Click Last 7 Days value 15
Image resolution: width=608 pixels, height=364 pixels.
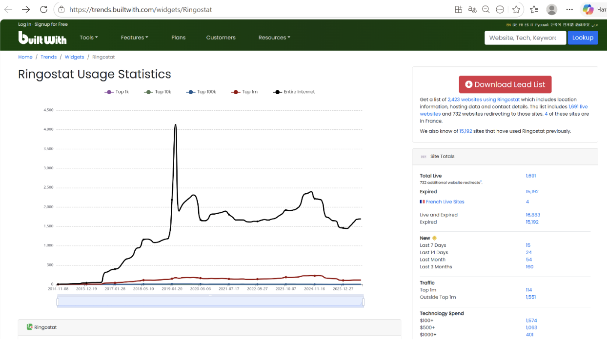528,245
